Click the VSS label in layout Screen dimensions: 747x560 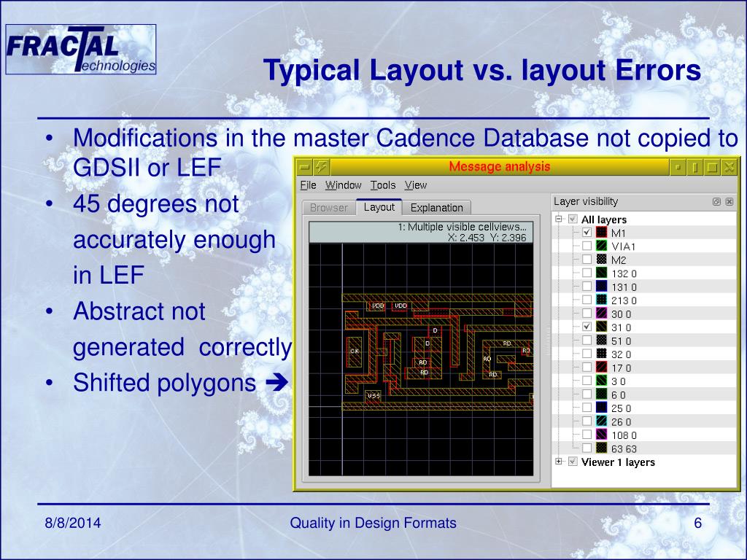click(x=374, y=395)
